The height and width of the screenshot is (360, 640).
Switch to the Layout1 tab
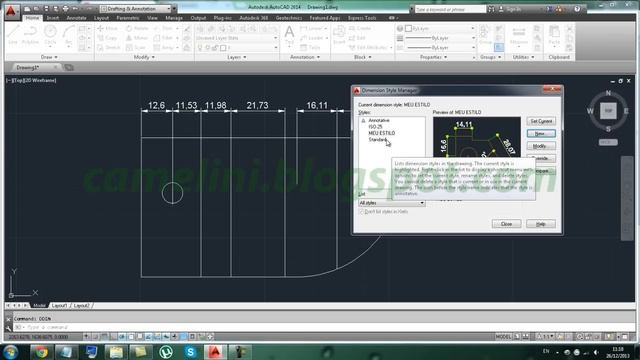59,305
